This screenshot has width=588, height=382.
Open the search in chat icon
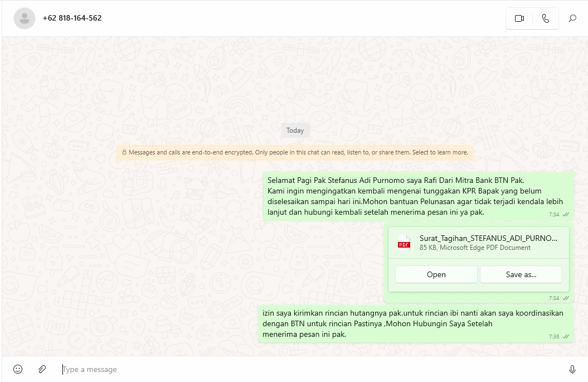572,18
